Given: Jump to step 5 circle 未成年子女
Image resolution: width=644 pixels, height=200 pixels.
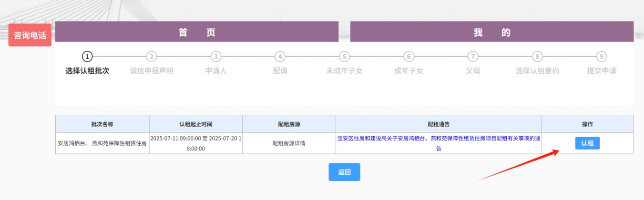Looking at the screenshot, I should click(x=344, y=56).
